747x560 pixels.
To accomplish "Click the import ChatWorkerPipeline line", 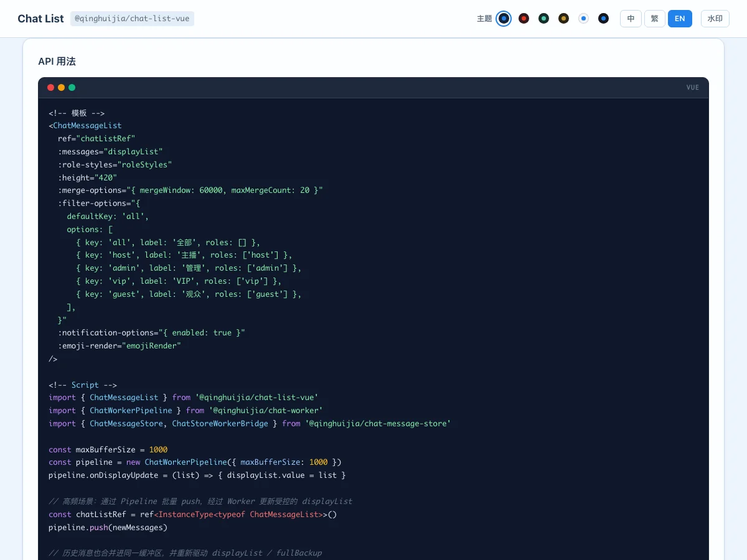I will pos(186,410).
